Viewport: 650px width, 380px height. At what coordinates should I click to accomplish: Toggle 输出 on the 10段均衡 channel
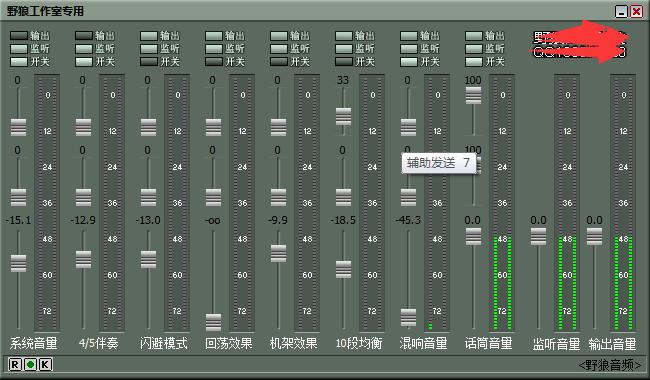[x=344, y=36]
